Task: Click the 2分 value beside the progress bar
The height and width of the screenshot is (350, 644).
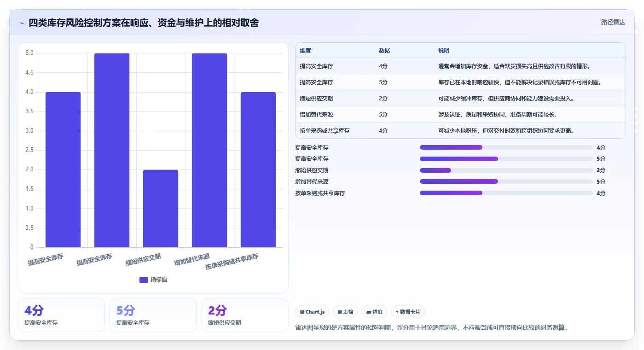Action: coord(601,170)
